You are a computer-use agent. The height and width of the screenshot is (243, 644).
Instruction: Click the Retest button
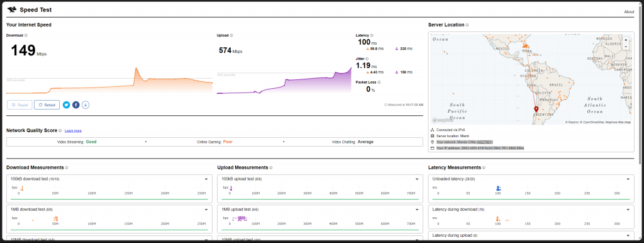coord(47,105)
